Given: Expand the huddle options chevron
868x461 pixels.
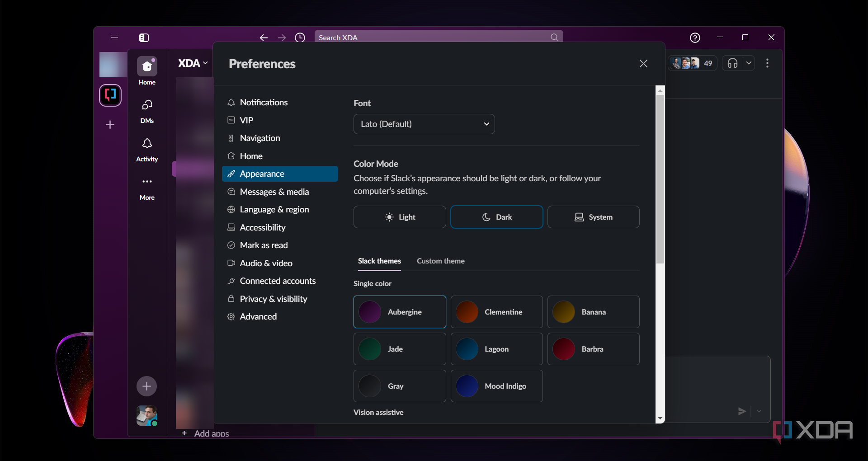Looking at the screenshot, I should (x=749, y=63).
